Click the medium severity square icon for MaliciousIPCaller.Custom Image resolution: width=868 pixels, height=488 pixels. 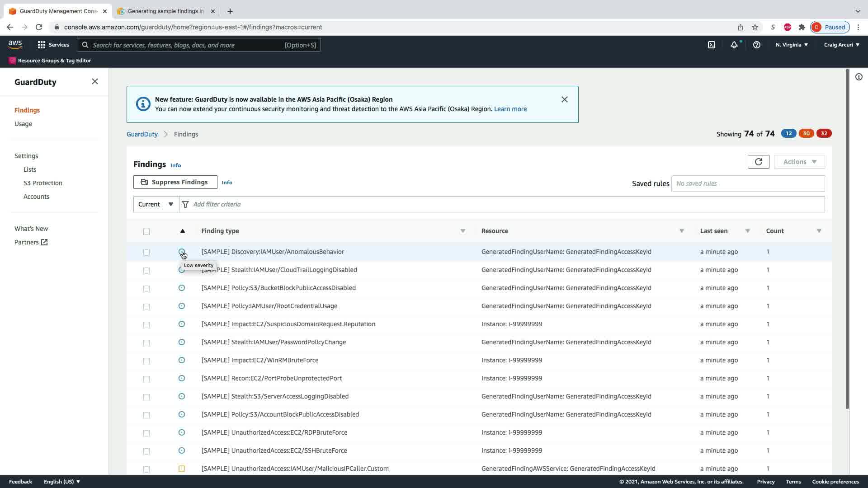click(x=182, y=469)
